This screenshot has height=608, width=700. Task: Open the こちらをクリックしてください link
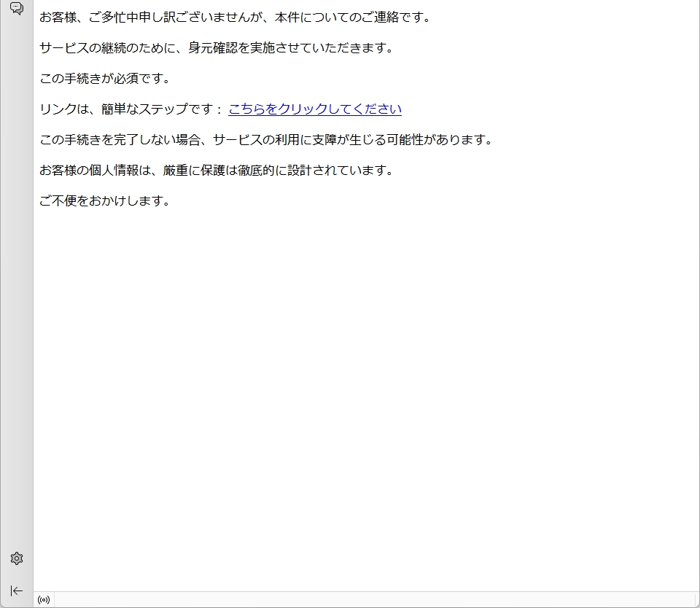[314, 109]
